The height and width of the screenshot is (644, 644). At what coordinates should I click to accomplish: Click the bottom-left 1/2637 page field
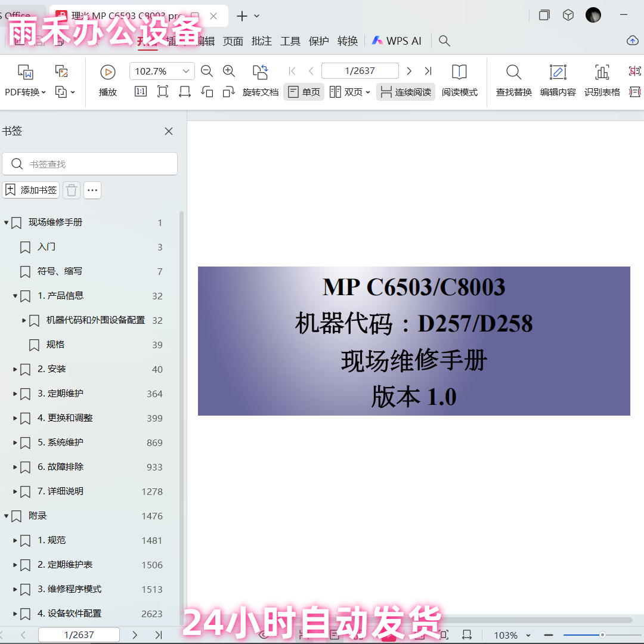tap(79, 634)
